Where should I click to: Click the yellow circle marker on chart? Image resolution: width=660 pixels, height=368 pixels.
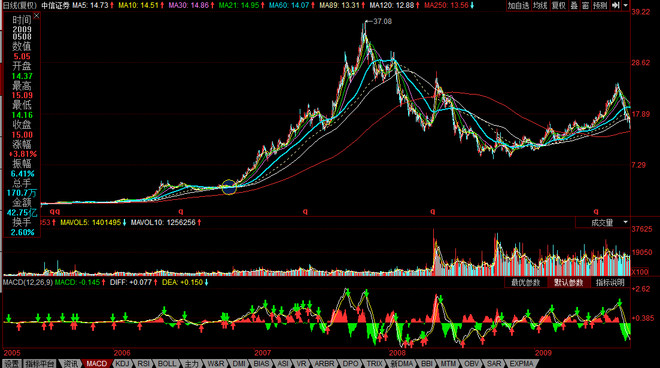coord(229,187)
